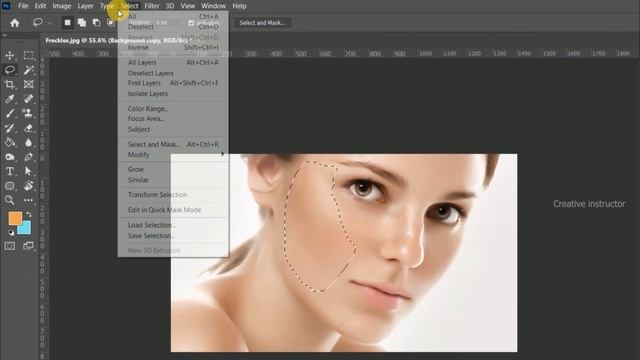640x360 pixels.
Task: Choose New Selection mode button
Action: pos(67,23)
